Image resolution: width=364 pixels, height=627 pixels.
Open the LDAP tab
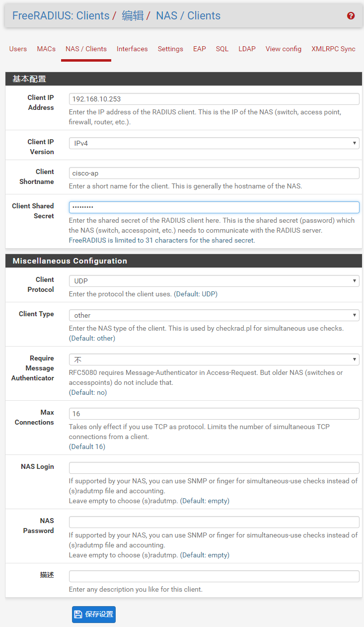pos(247,49)
